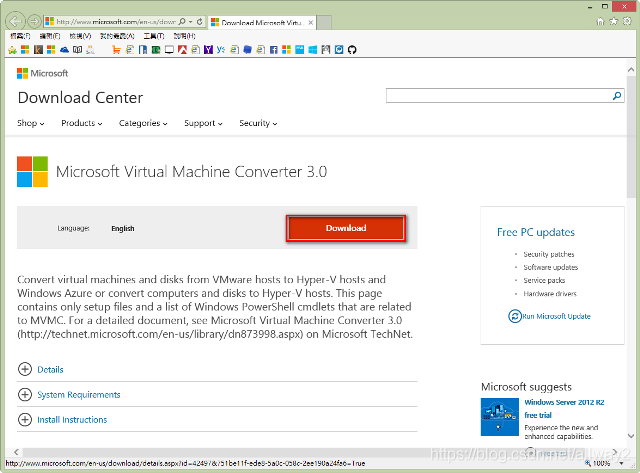The height and width of the screenshot is (473, 640).
Task: Click the Download Center search magnifier
Action: click(x=617, y=96)
